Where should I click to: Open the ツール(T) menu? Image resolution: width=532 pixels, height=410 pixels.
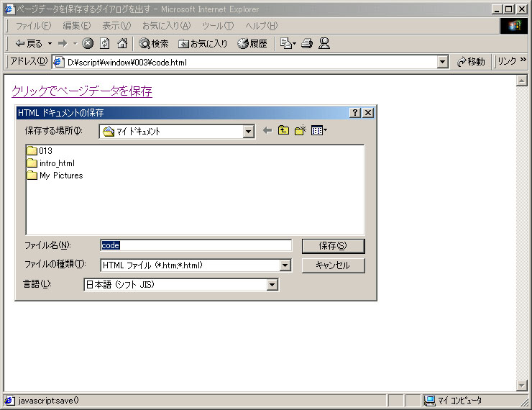217,26
